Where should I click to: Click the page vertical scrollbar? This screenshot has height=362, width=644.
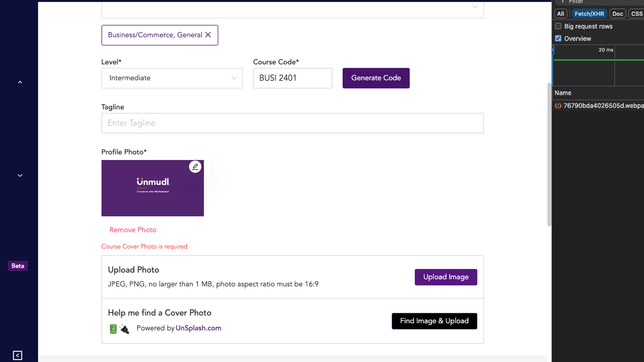tap(549, 154)
